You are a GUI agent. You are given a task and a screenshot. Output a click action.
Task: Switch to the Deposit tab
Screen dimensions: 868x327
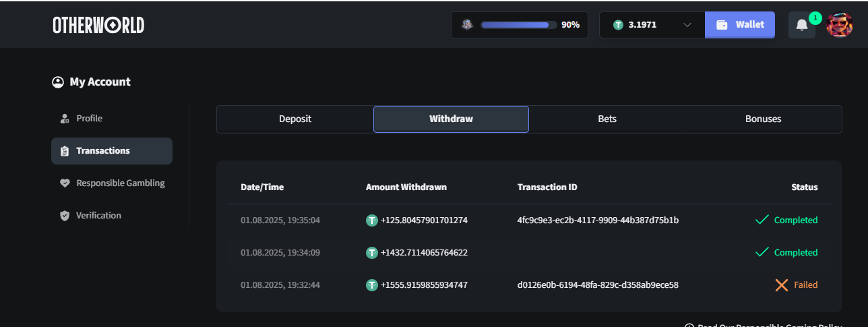[295, 119]
